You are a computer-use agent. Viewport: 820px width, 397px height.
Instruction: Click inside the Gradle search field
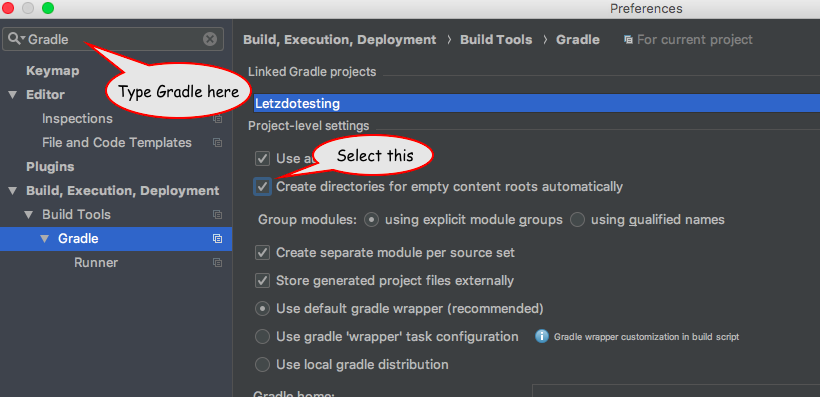tap(113, 39)
